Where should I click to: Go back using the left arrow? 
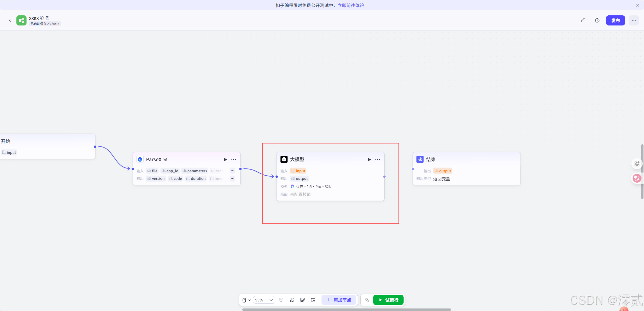[x=10, y=20]
